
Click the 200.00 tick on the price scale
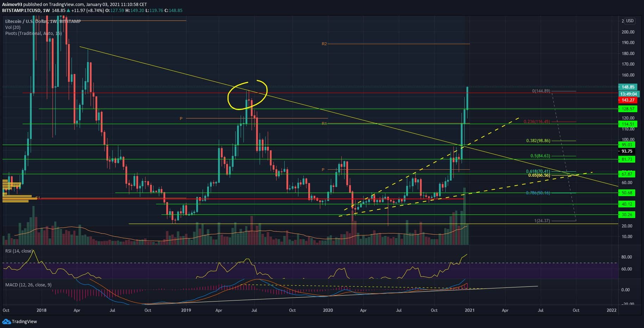tap(628, 32)
